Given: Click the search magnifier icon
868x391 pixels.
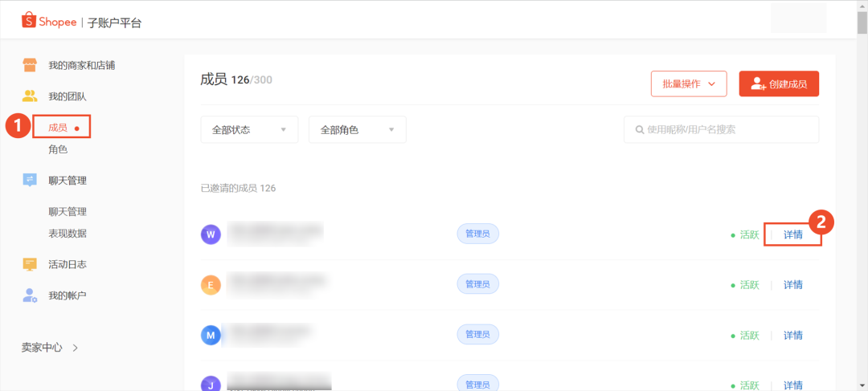Looking at the screenshot, I should [640, 130].
